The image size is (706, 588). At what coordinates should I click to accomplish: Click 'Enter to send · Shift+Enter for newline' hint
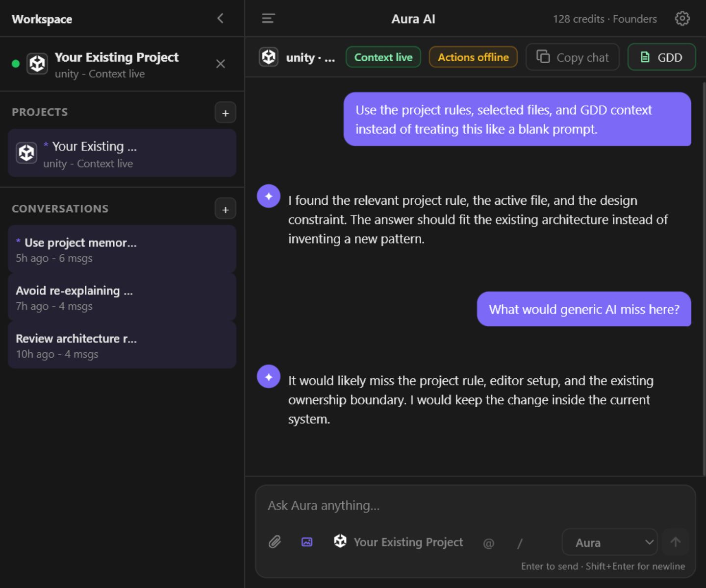click(x=603, y=566)
